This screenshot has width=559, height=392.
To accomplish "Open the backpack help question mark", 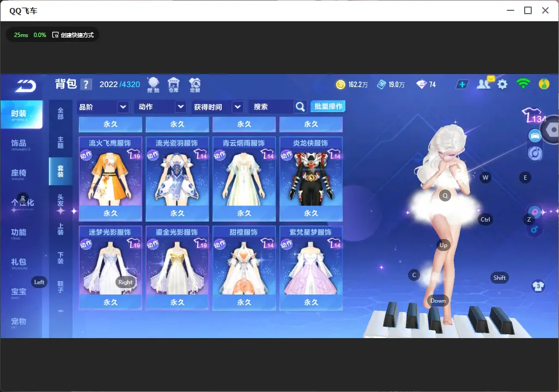I will pyautogui.click(x=86, y=84).
